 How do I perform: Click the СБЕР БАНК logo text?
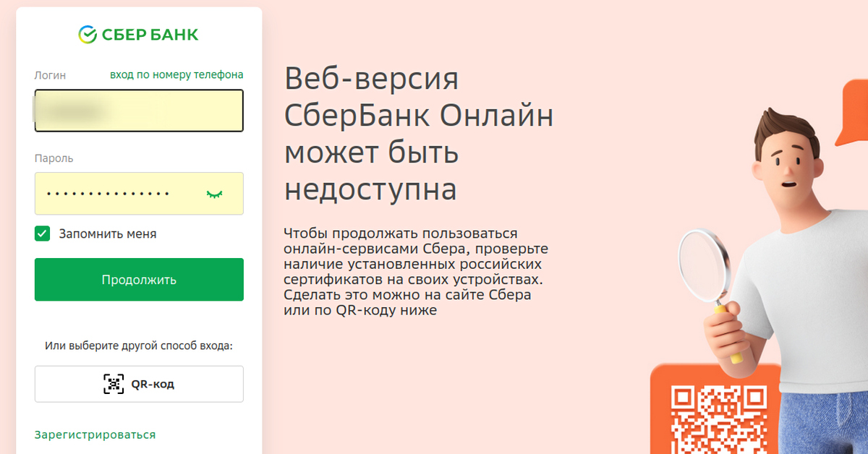150,34
